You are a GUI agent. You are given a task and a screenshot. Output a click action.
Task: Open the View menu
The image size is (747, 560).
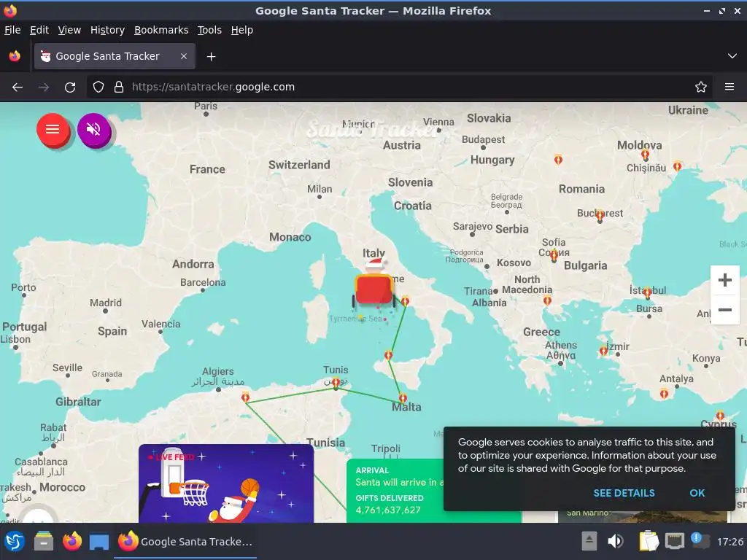tap(69, 30)
